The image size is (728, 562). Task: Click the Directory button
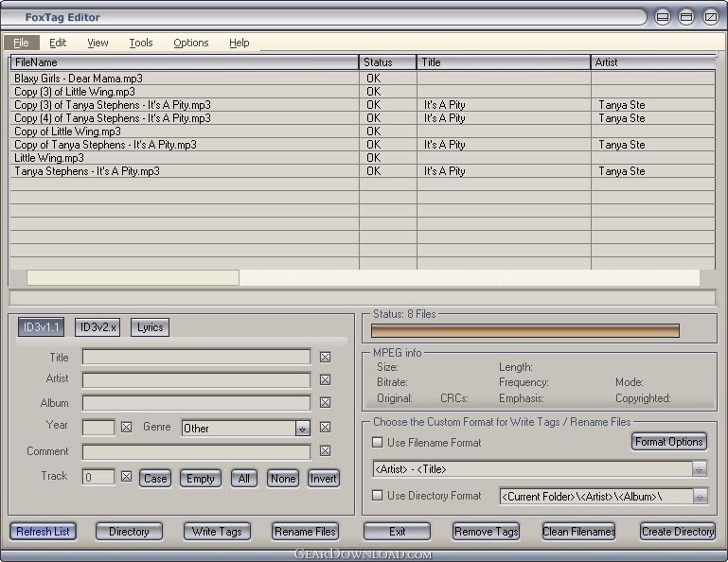coord(129,532)
